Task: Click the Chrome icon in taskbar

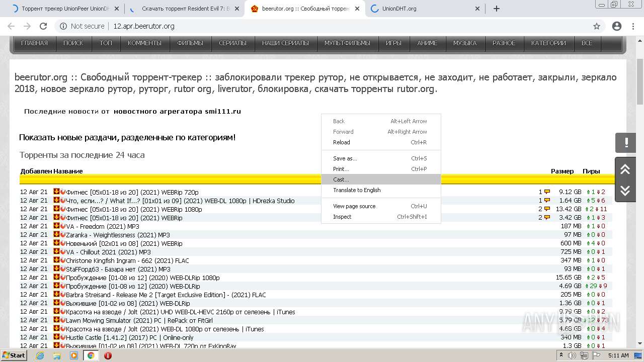Action: pos(91,355)
